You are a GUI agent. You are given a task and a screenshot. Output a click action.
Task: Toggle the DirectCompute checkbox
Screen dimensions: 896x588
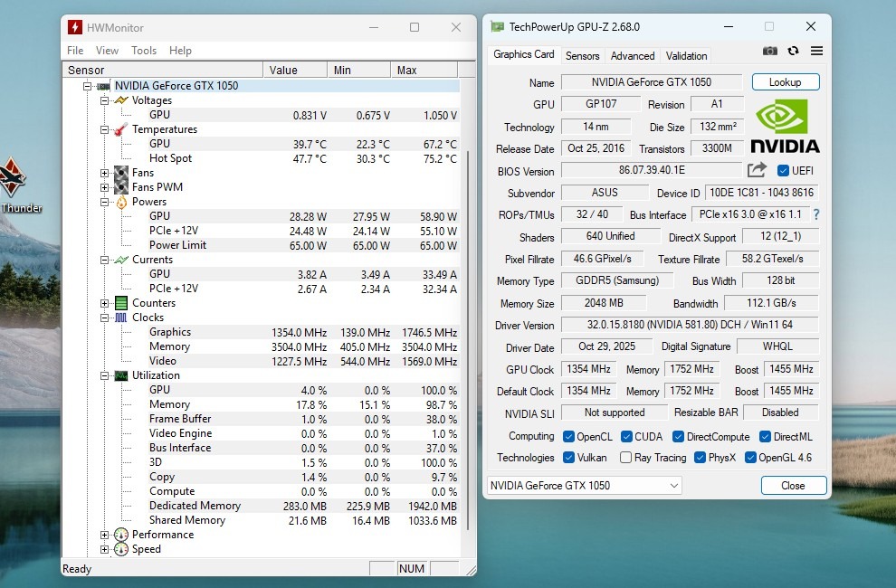[678, 437]
